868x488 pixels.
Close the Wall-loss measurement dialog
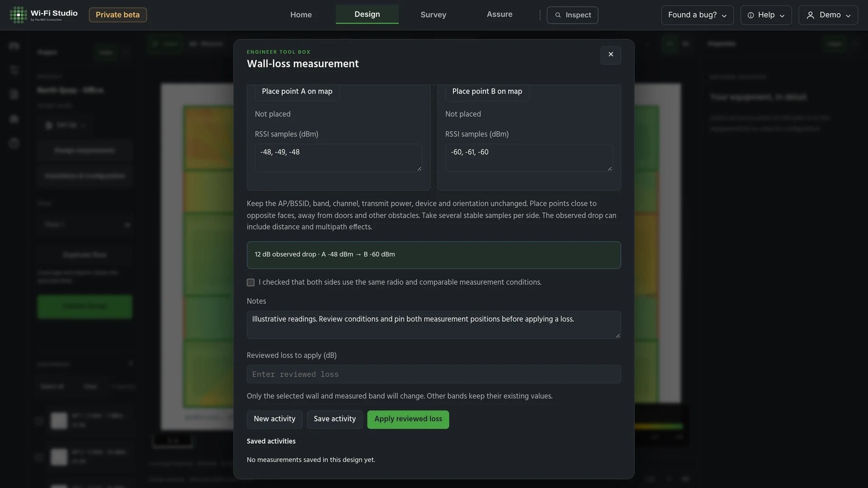(611, 55)
